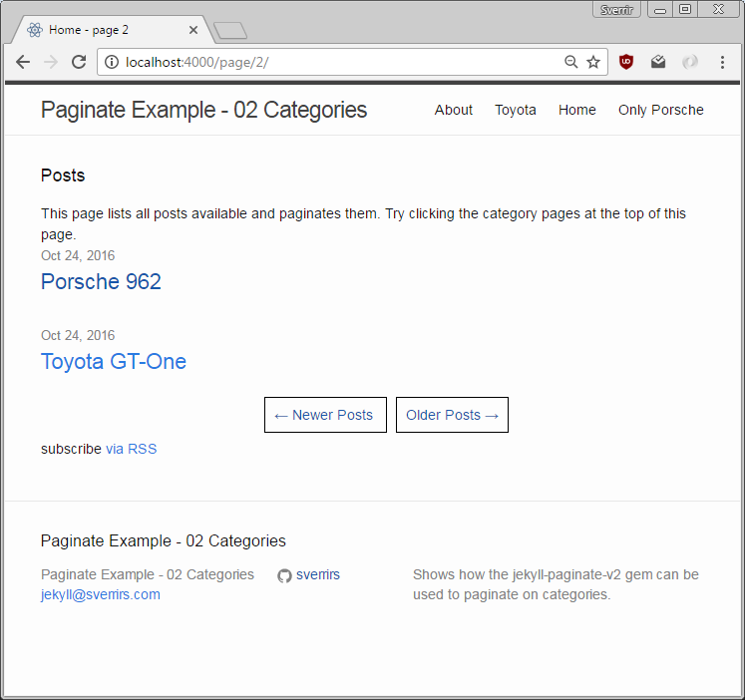Minimize the browser window
The image size is (745, 700).
(660, 10)
